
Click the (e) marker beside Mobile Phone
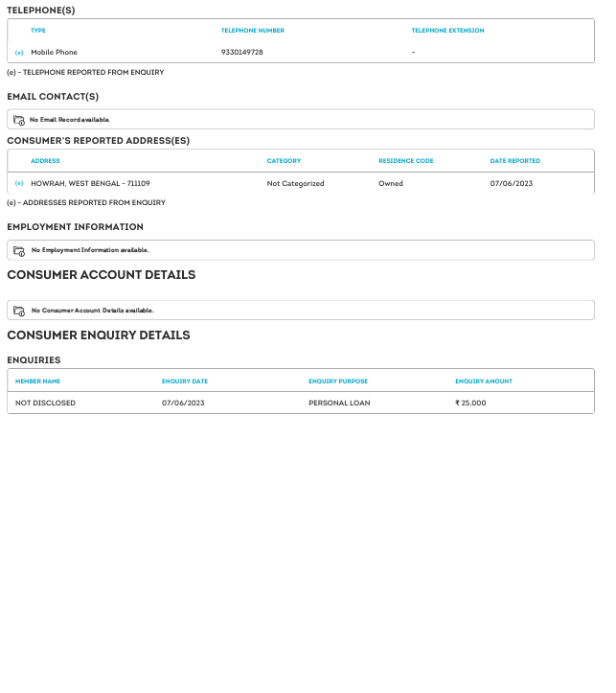tap(19, 52)
